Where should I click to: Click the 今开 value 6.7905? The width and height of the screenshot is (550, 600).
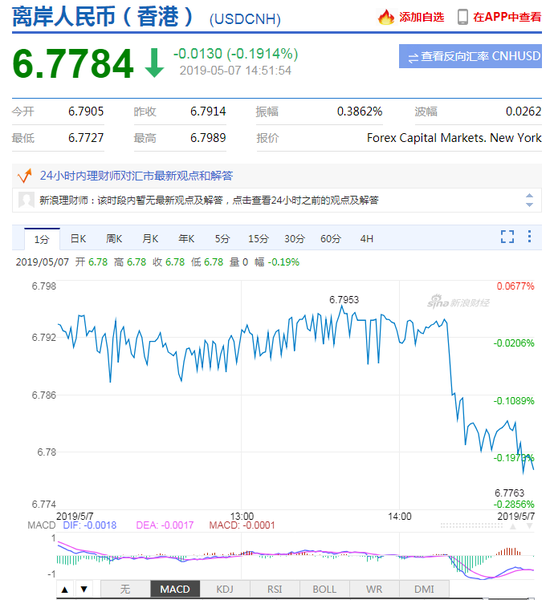pyautogui.click(x=86, y=111)
